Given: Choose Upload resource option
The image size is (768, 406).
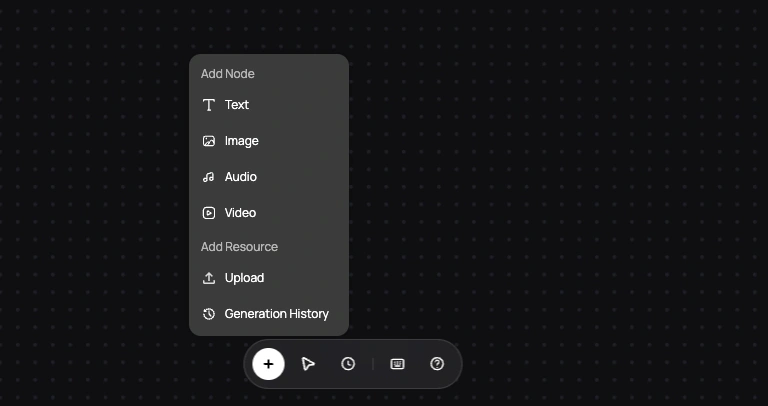Looking at the screenshot, I should (269, 278).
